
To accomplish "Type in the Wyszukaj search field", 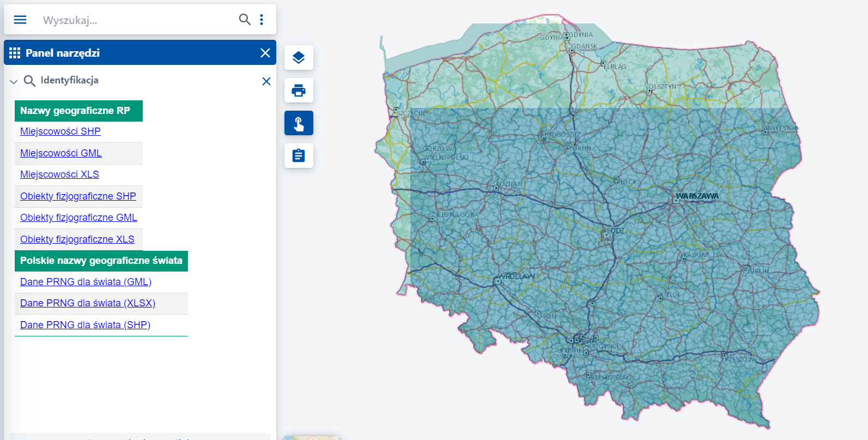I will coord(136,20).
